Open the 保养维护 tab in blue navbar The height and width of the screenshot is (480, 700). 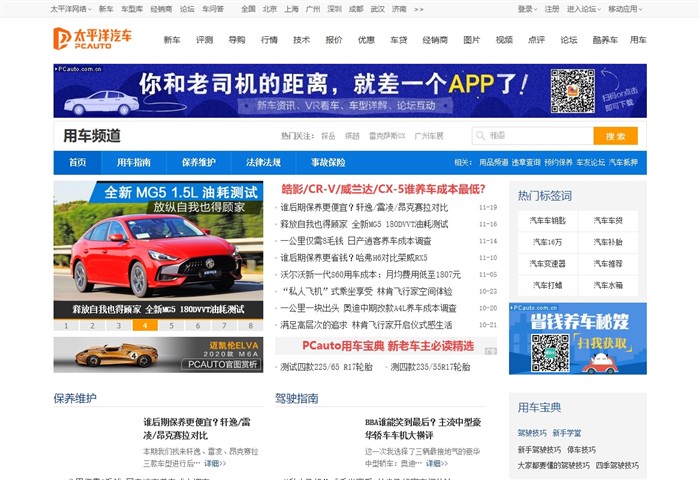pyautogui.click(x=199, y=163)
